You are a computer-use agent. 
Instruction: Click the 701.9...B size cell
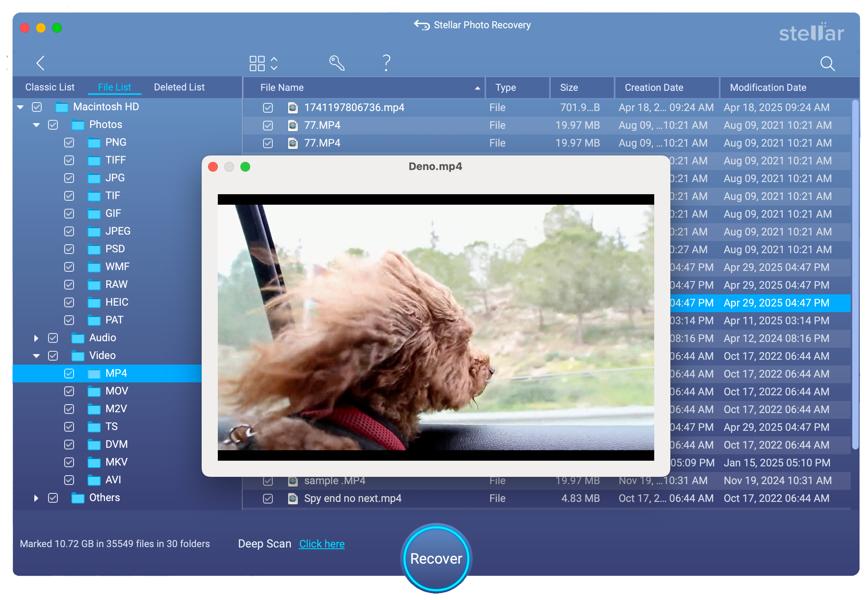click(580, 107)
